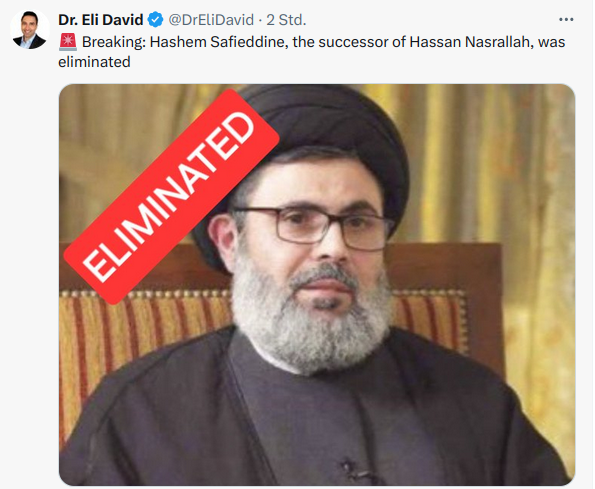Viewport: 595px width, 489px height.
Task: Open the tweet via '2 Std.' timestamp
Action: point(286,20)
